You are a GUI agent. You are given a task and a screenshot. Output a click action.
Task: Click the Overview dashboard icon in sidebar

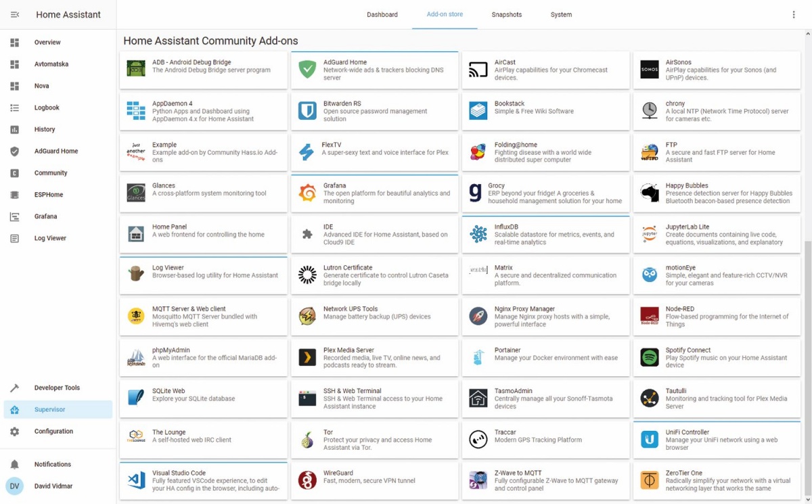[x=15, y=43]
